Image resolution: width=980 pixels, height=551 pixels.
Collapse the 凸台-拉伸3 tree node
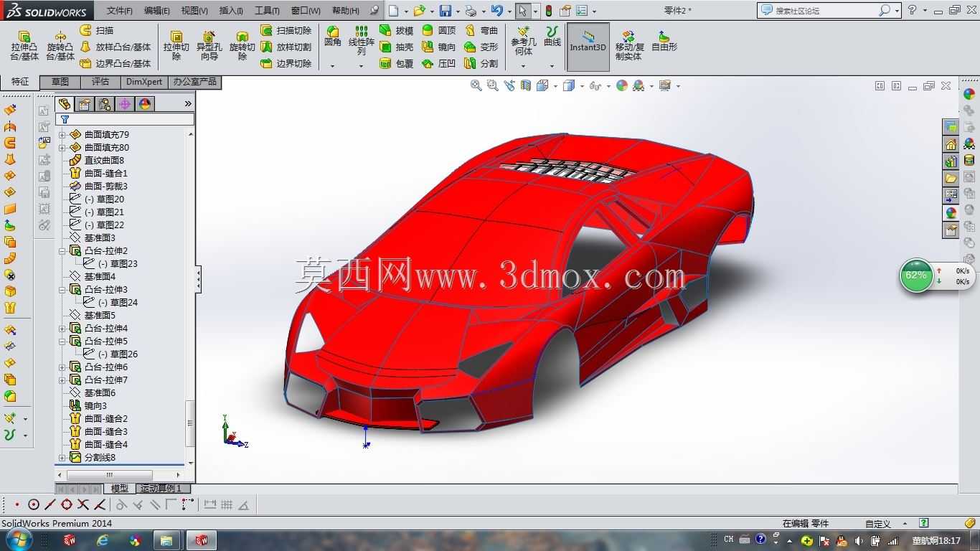(x=62, y=290)
